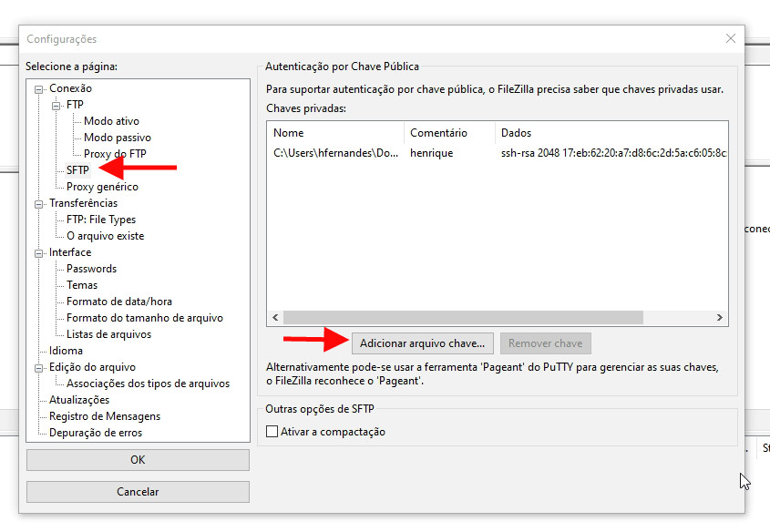Open the Proxy do FTP page
The image size is (770, 532).
[x=115, y=154]
